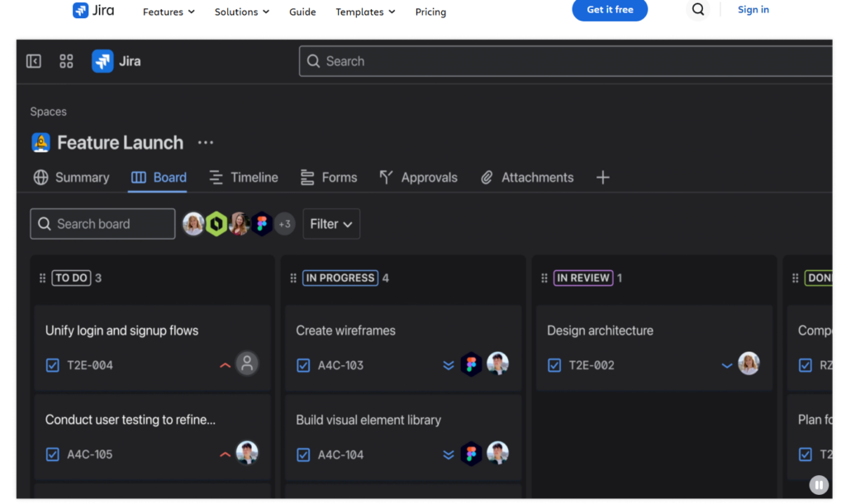Expand the Features menu in site header
This screenshot has width=846, height=504.
pyautogui.click(x=169, y=12)
